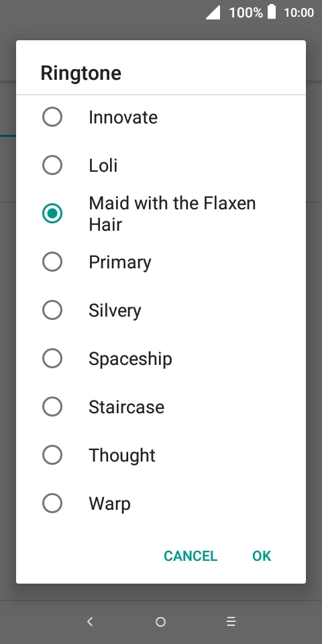The width and height of the screenshot is (322, 644).
Task: Tap the Android back navigation icon
Action: coord(90,621)
